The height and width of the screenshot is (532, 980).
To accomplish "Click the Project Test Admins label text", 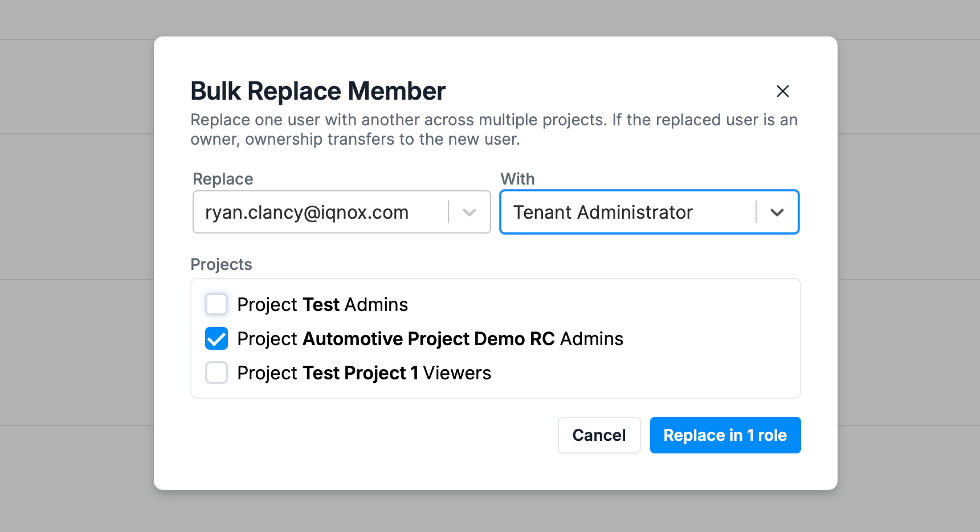I will point(322,305).
